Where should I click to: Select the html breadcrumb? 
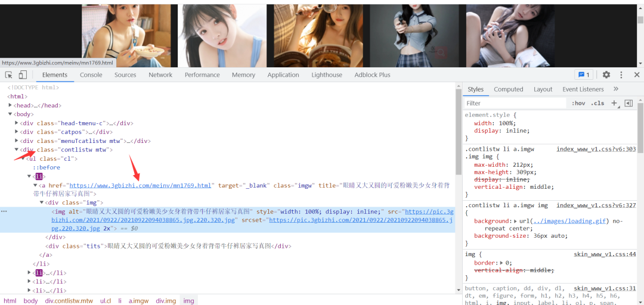pos(10,301)
